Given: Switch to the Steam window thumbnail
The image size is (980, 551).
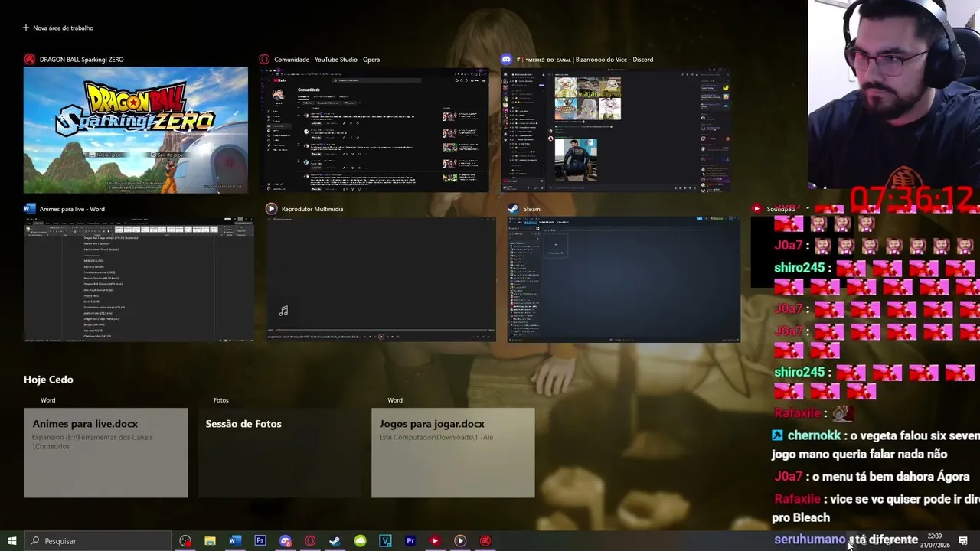Looking at the screenshot, I should click(623, 279).
